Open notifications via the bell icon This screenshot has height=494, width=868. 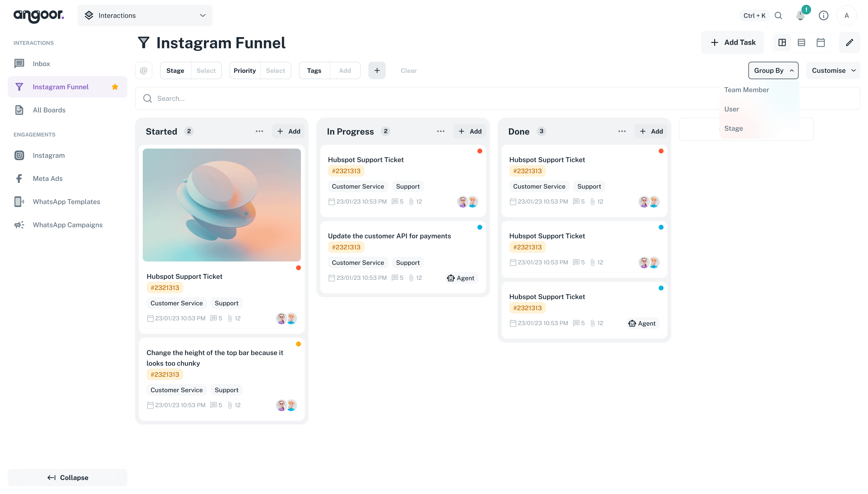pyautogui.click(x=800, y=15)
